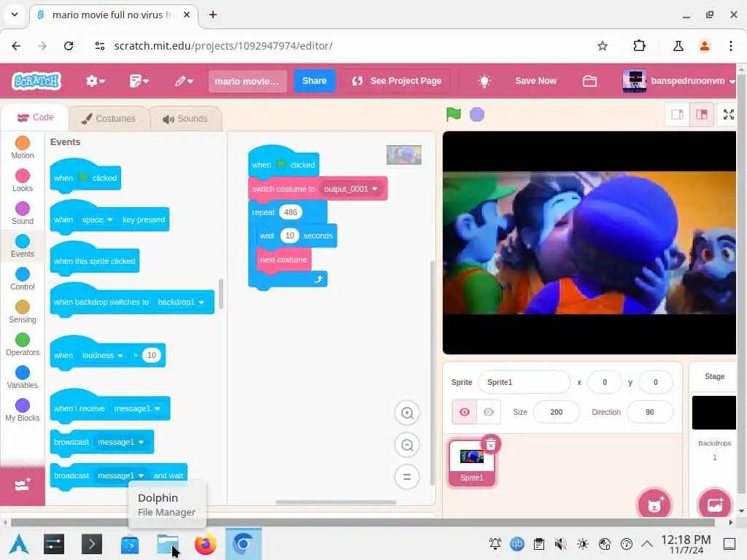Click the sprite x position field
The height and width of the screenshot is (560, 747).
coord(605,382)
